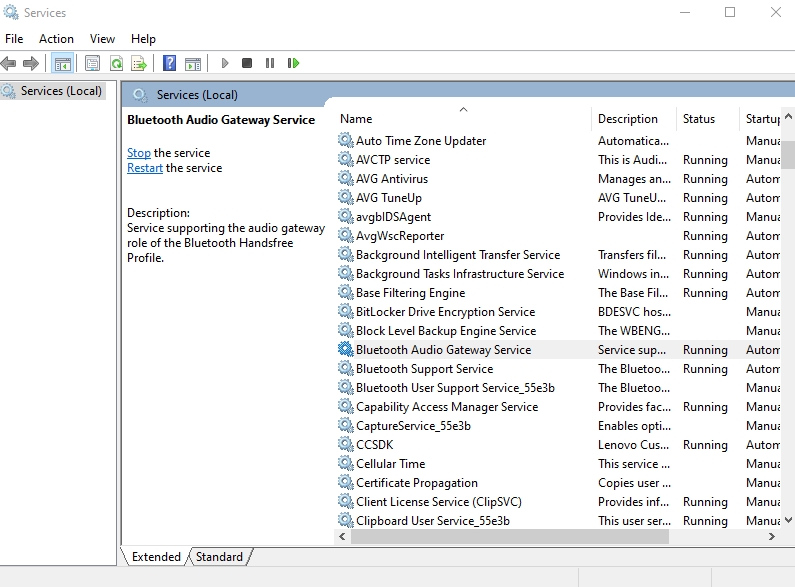Click the Start Service play icon

[x=225, y=63]
